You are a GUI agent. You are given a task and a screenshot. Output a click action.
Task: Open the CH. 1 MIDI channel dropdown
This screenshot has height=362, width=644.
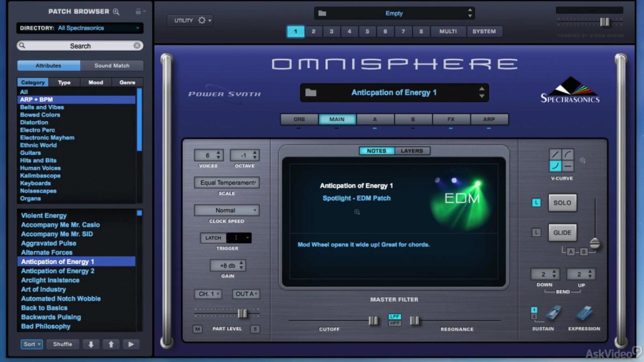208,294
